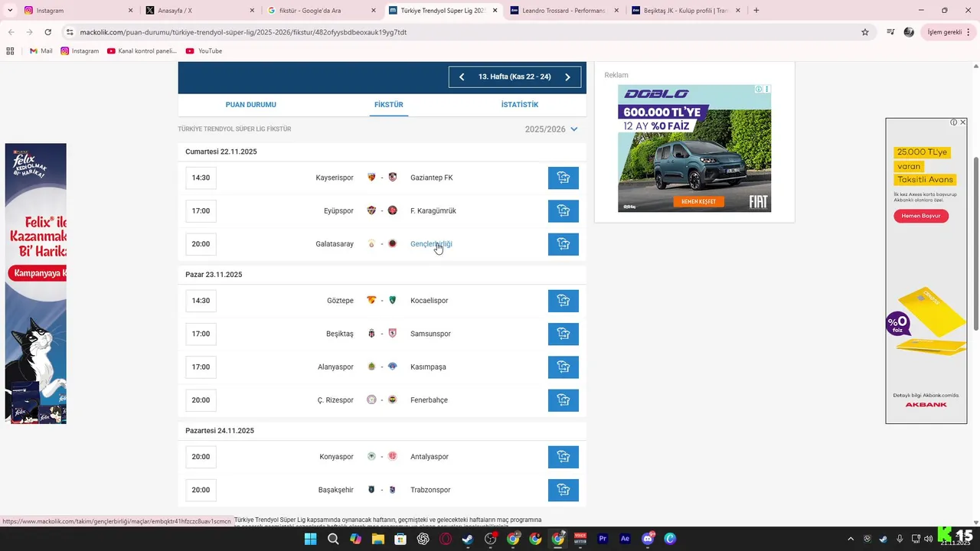The image size is (980, 551).
Task: Click Hemen Başvur on the Akbank ad
Action: (x=921, y=216)
